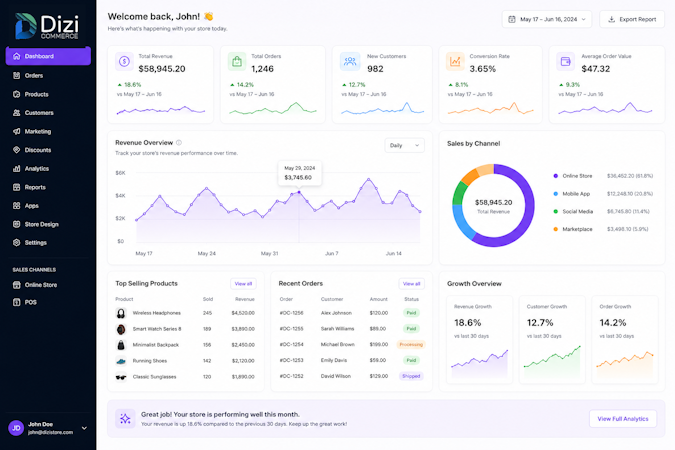Expand the Daily interval dropdown
This screenshot has height=450, width=675.
tap(404, 146)
